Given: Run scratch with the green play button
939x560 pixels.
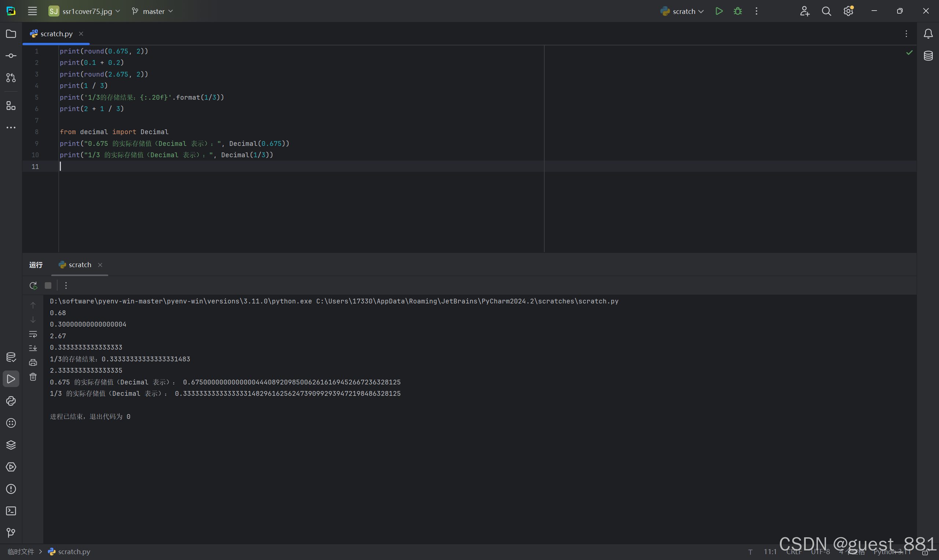Looking at the screenshot, I should click(719, 11).
